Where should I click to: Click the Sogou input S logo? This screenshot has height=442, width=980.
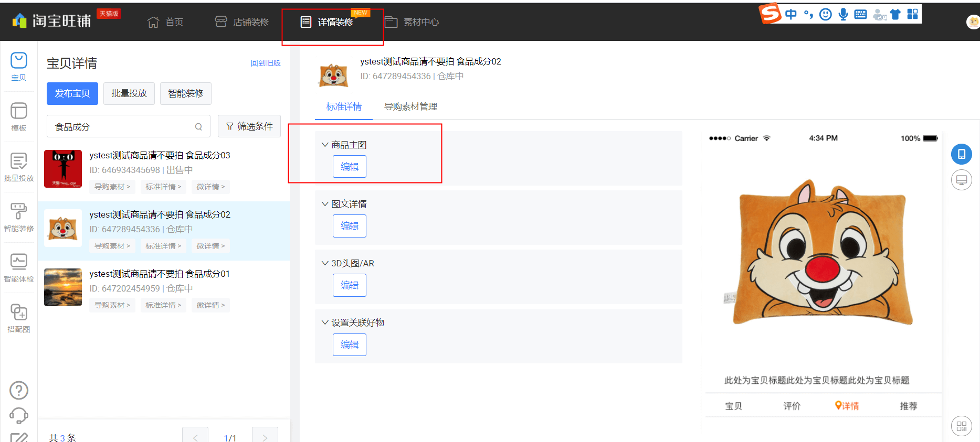point(770,13)
